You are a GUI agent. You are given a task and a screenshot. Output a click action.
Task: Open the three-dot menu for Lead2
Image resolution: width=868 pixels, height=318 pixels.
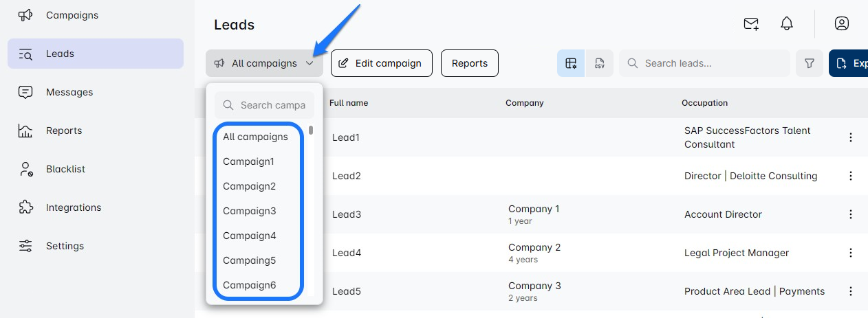click(850, 176)
